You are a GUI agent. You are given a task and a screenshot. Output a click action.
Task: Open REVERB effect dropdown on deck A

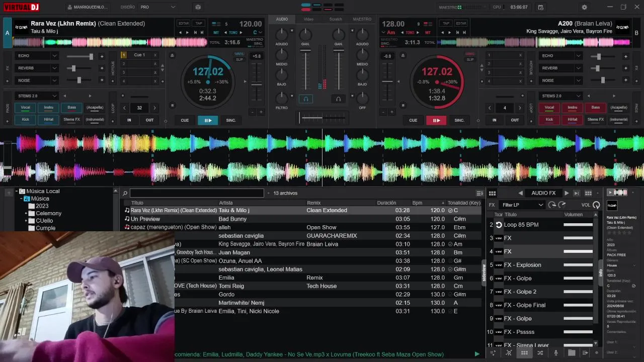pyautogui.click(x=37, y=68)
